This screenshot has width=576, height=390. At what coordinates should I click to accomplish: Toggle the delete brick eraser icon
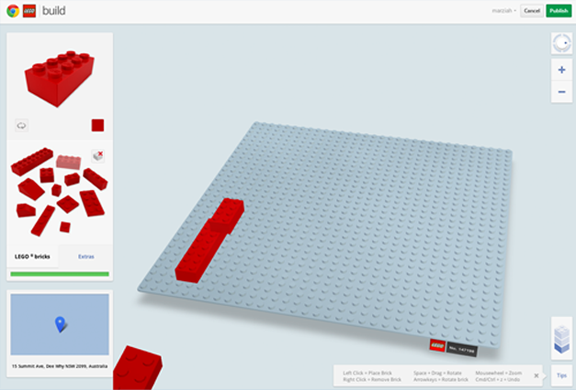click(98, 156)
